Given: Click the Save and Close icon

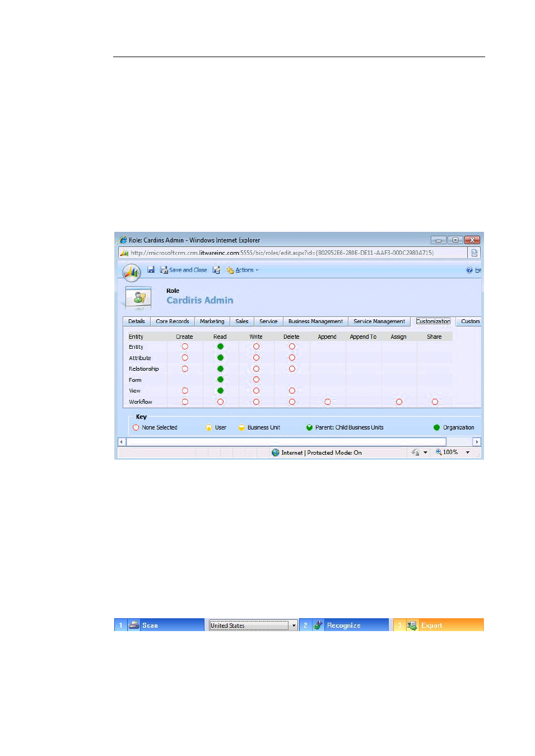Looking at the screenshot, I should coord(164,270).
